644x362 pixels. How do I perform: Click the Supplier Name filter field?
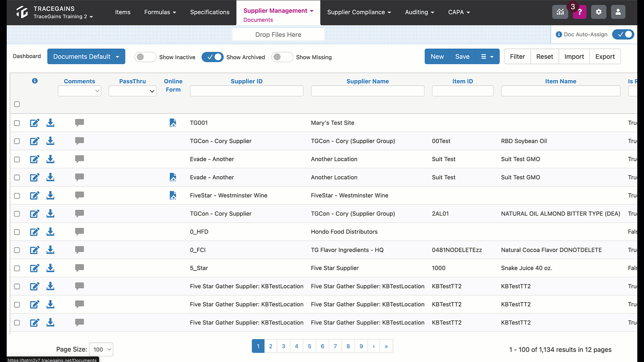click(368, 91)
